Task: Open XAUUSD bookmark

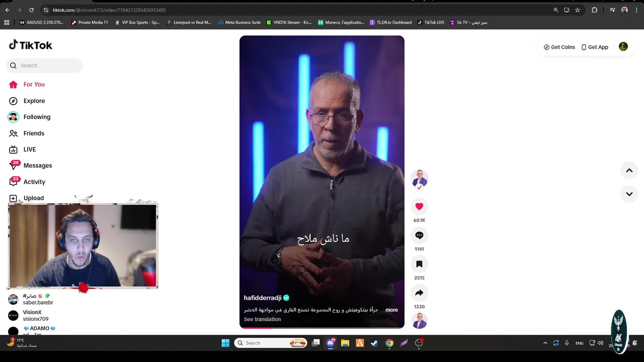Action: pos(41,22)
